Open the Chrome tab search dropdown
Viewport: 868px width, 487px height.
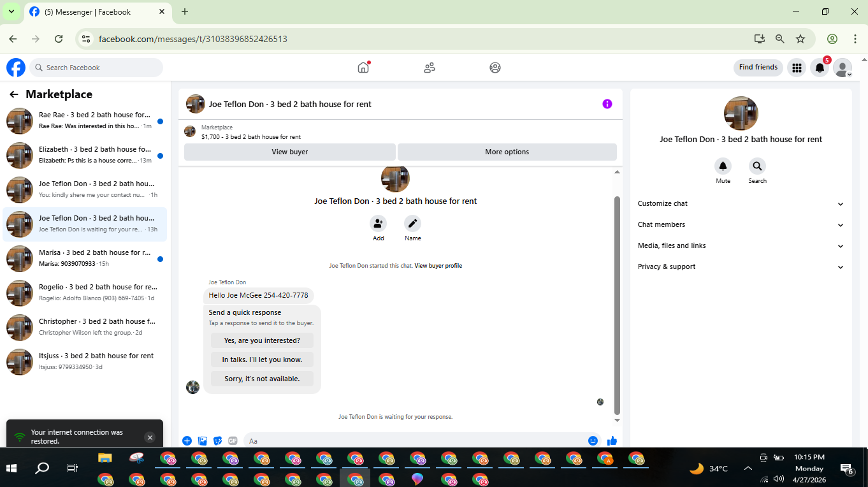click(x=11, y=11)
